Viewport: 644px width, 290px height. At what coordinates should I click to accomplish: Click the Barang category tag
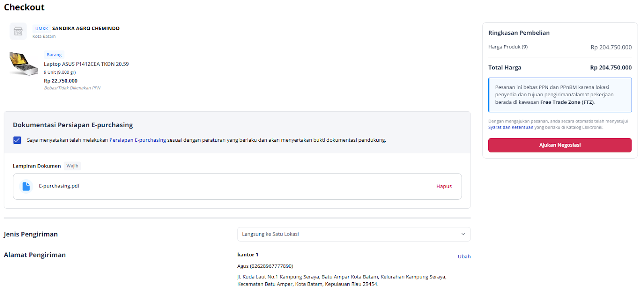coord(54,55)
